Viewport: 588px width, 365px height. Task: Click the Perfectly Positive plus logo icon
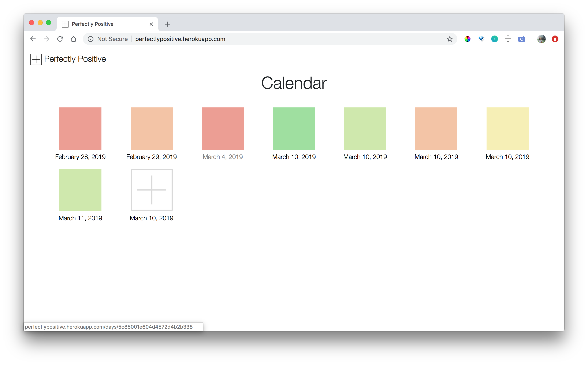pyautogui.click(x=36, y=59)
